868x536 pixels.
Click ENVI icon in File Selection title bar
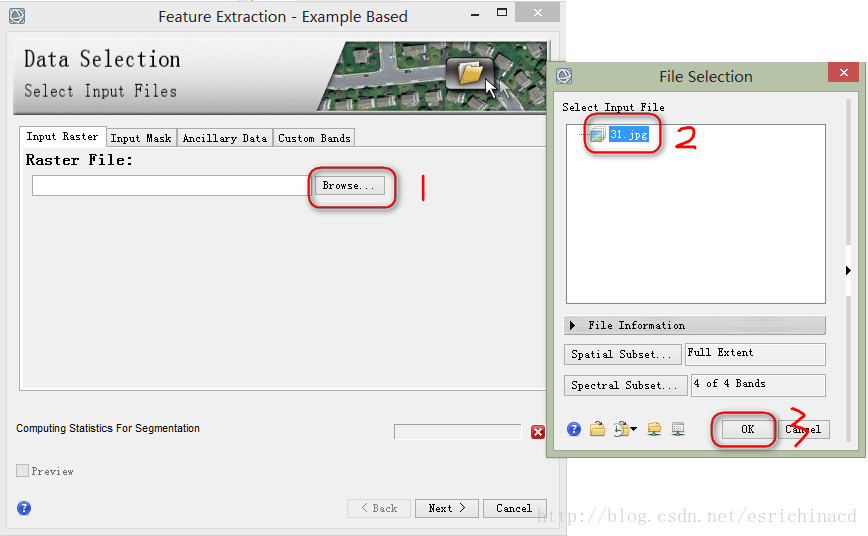pyautogui.click(x=564, y=76)
